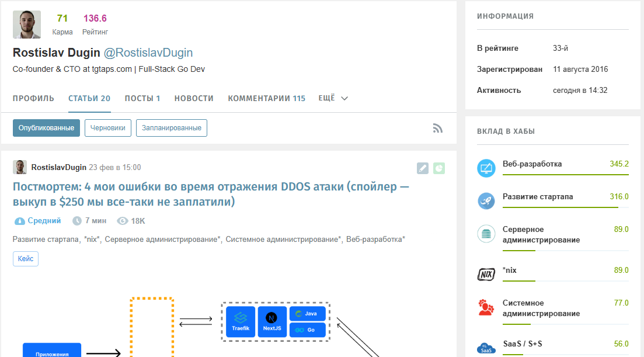644x357 pixels.
Task: Click the profile avatar photo
Action: (26, 24)
